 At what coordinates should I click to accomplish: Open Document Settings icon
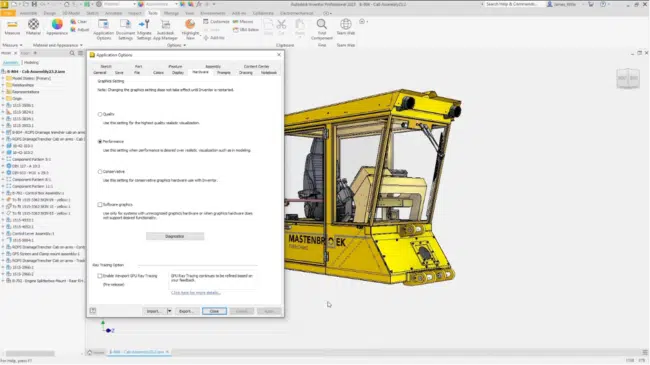[x=125, y=24]
